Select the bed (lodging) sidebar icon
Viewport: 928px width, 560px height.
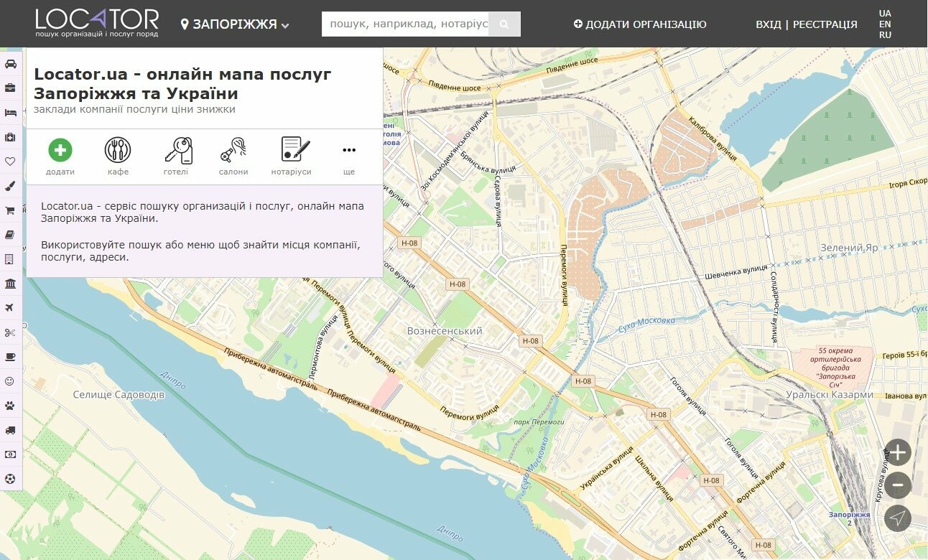click(10, 113)
